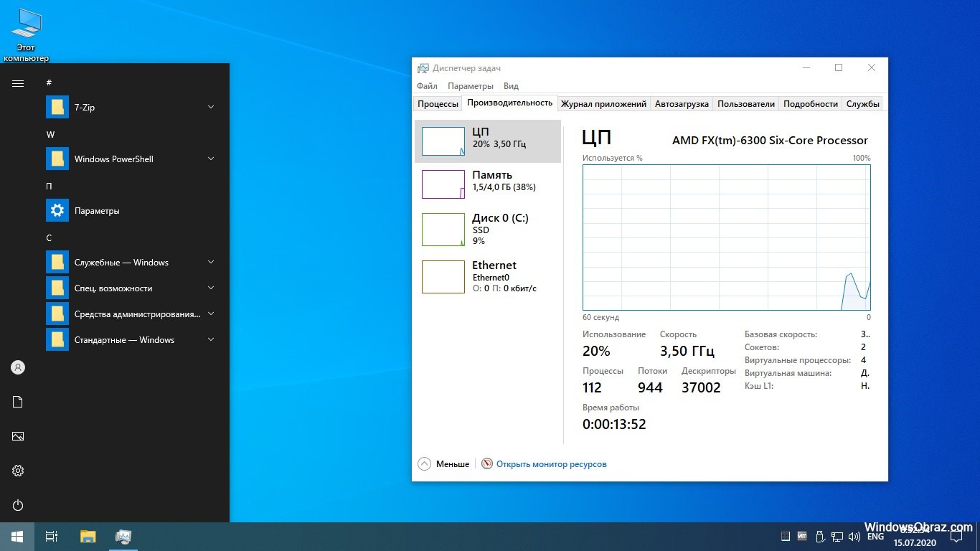Screen dimensions: 980x551
Task: Click the VMware Tools tray icon
Action: click(802, 536)
